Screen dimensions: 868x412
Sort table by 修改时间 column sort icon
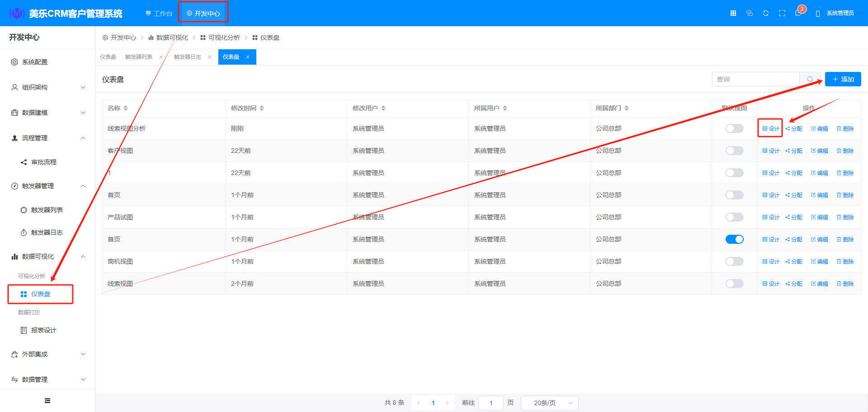[262, 108]
